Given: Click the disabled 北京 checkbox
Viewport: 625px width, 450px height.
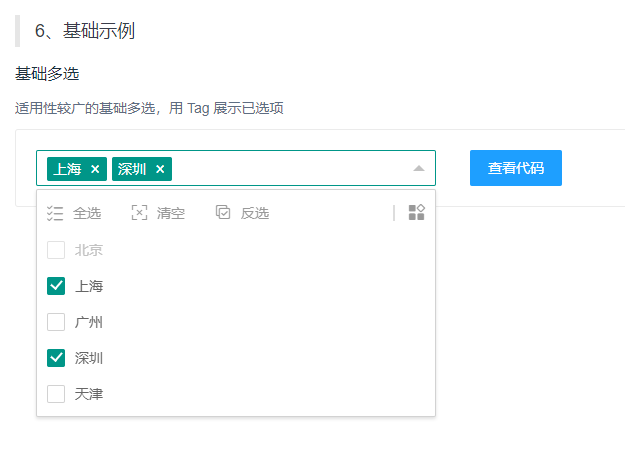Looking at the screenshot, I should [56, 250].
